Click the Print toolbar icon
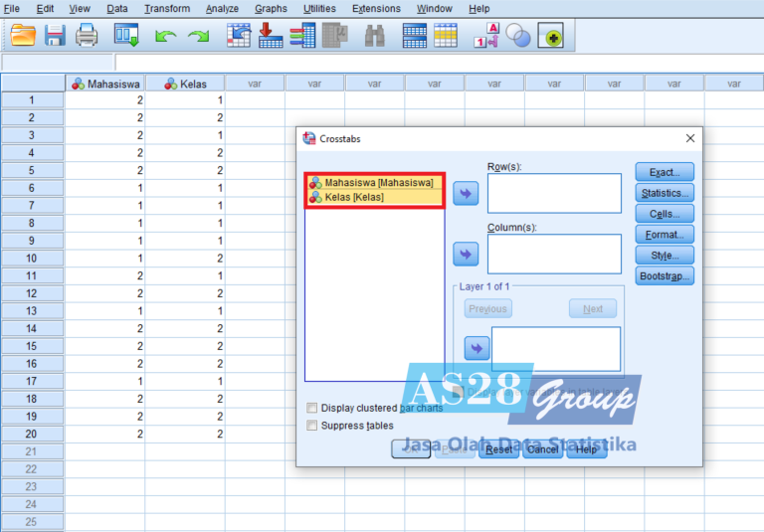Viewport: 764px width, 532px height. coord(88,36)
